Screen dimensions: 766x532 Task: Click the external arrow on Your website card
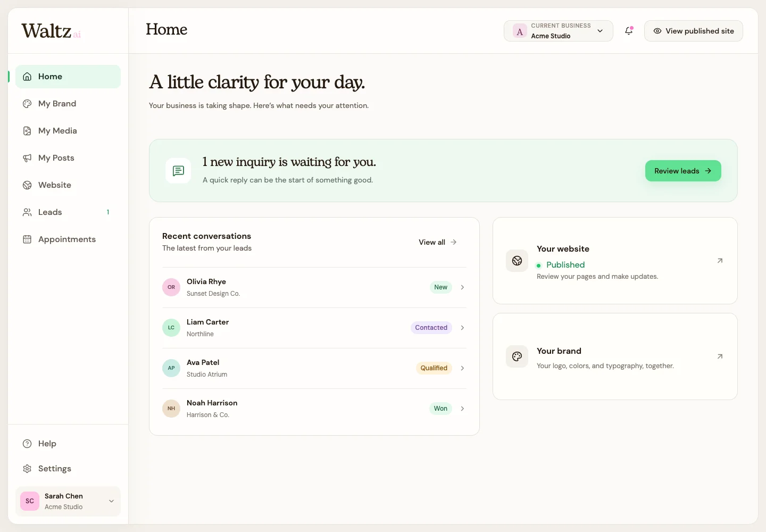(x=720, y=261)
